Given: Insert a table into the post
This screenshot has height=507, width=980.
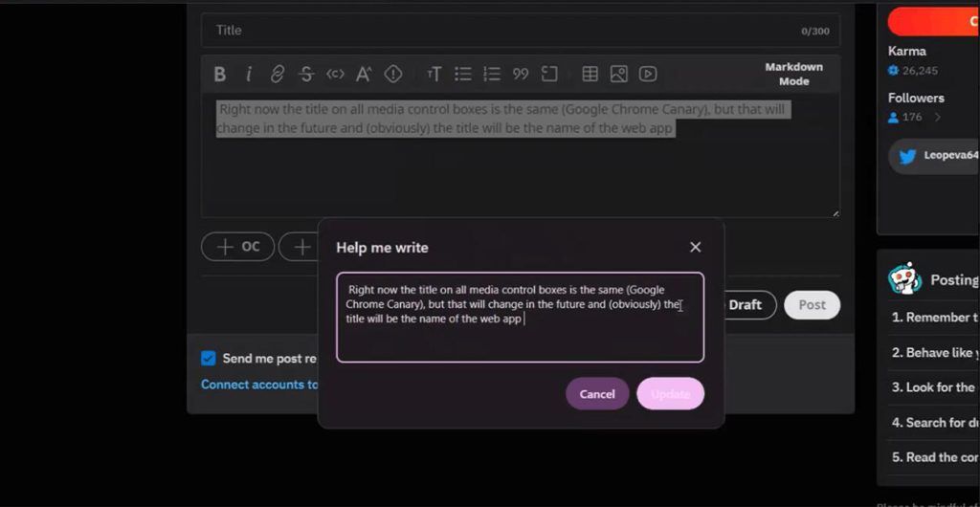Looking at the screenshot, I should tap(590, 74).
